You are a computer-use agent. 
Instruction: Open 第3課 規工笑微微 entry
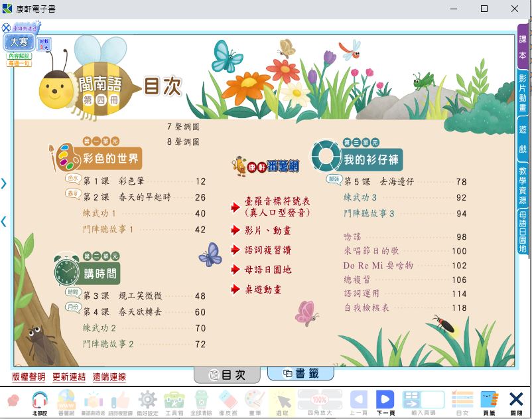click(145, 295)
